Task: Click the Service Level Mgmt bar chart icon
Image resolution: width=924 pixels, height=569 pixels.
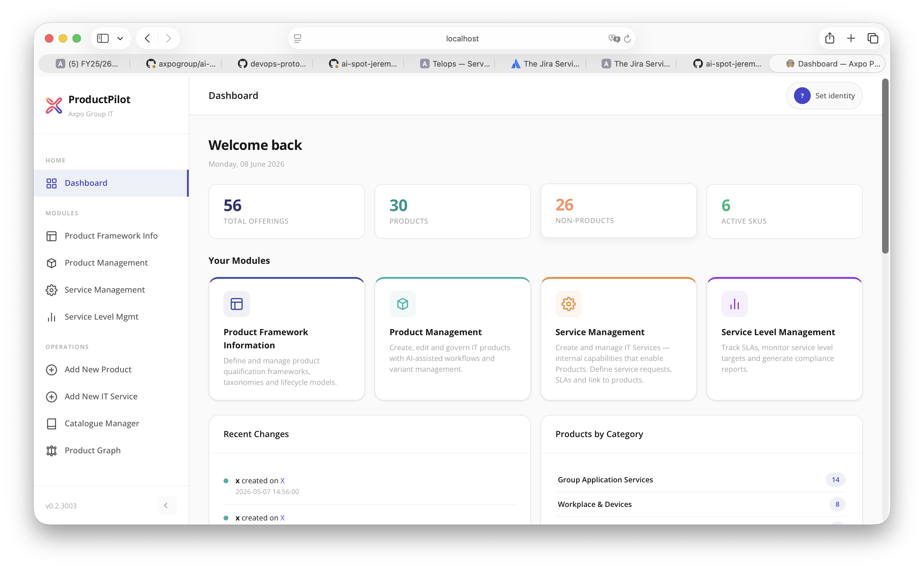Action: pyautogui.click(x=52, y=317)
